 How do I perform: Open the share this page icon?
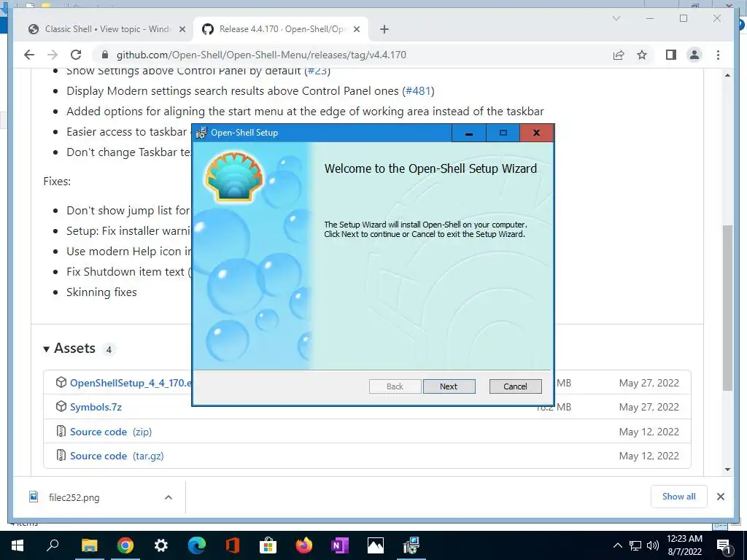619,55
